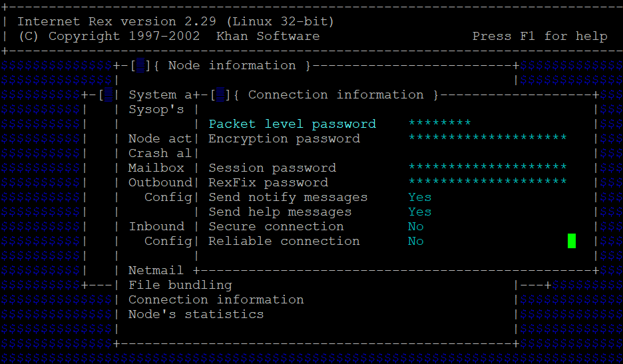The image size is (623, 364).
Task: Toggle Reliable connection No value
Action: (x=415, y=241)
